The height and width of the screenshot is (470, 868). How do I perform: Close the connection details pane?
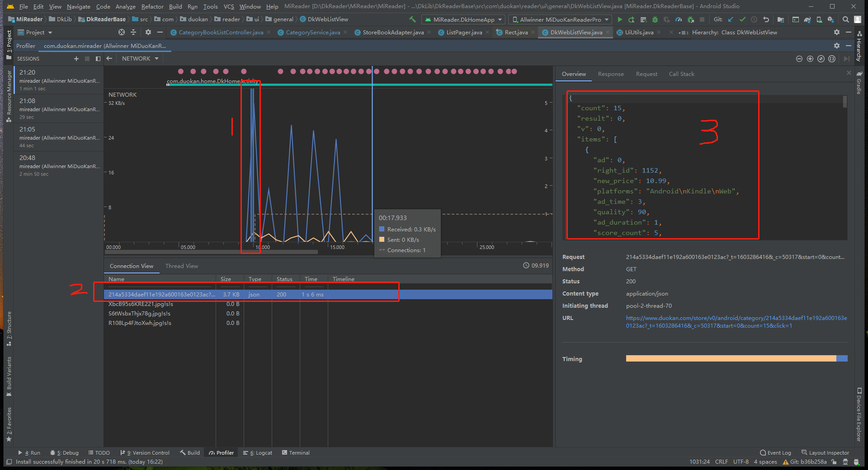tap(849, 73)
